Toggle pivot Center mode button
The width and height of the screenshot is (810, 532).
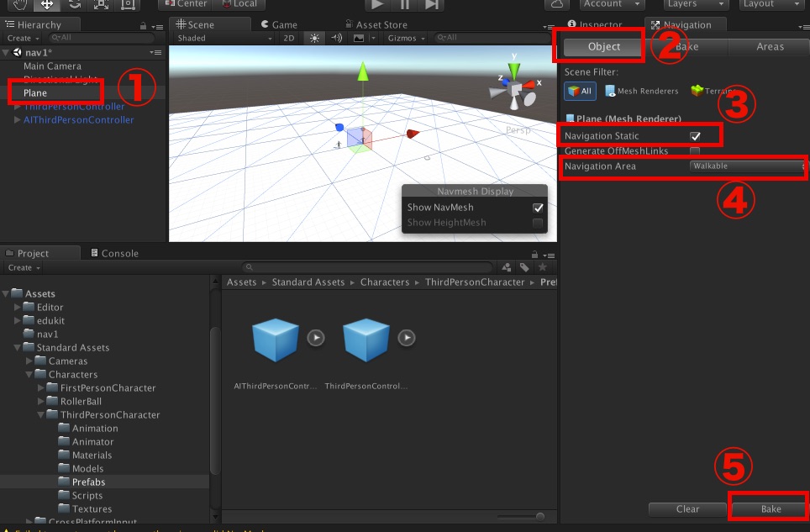[186, 4]
